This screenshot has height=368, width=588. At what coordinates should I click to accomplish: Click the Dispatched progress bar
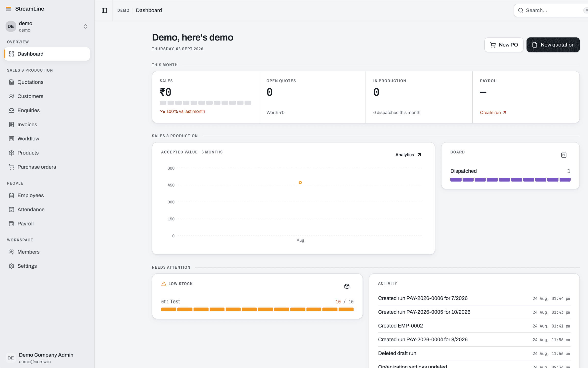tap(510, 180)
